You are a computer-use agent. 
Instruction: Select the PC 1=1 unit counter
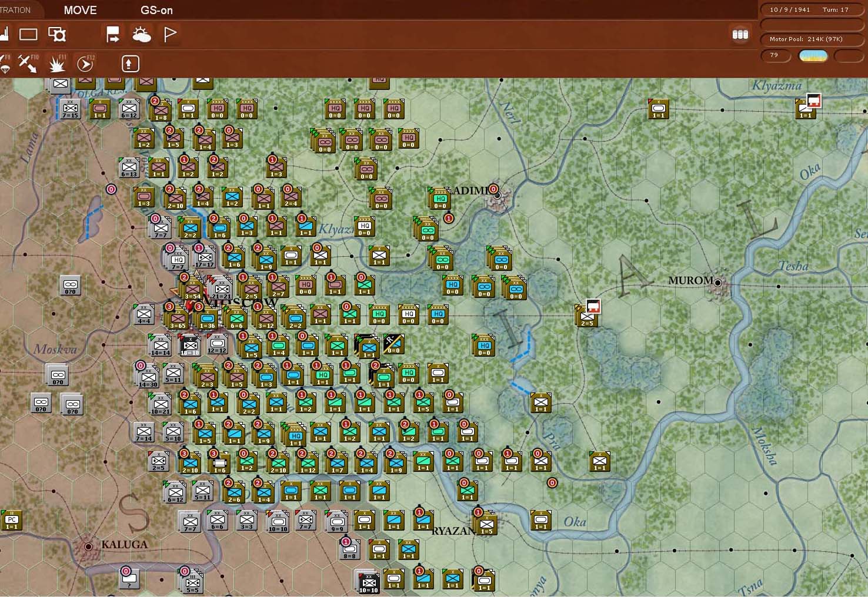[x=12, y=520]
